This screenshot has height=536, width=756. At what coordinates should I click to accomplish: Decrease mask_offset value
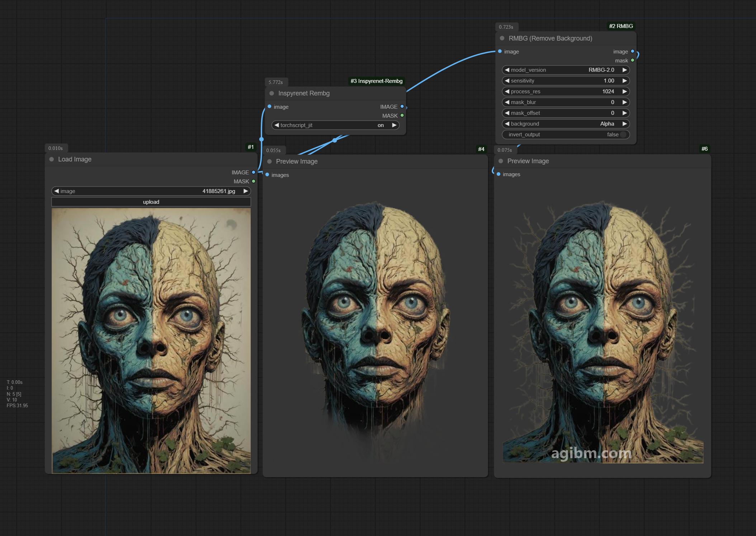[507, 113]
